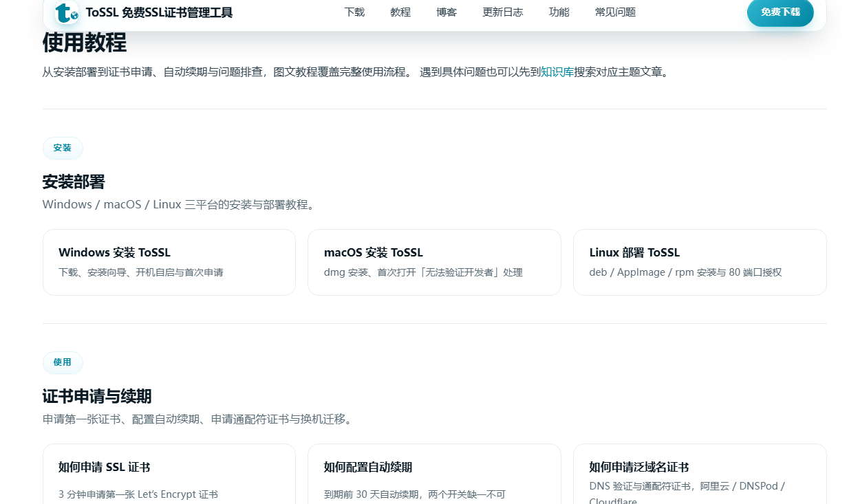
Task: Open the 常见问题 nav item
Action: tap(616, 12)
